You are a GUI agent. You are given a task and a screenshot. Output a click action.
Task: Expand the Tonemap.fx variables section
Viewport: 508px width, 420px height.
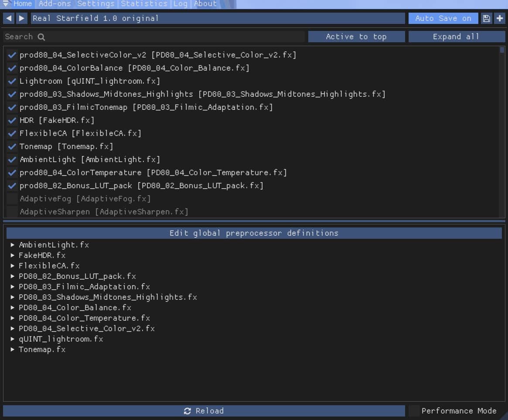(13, 349)
